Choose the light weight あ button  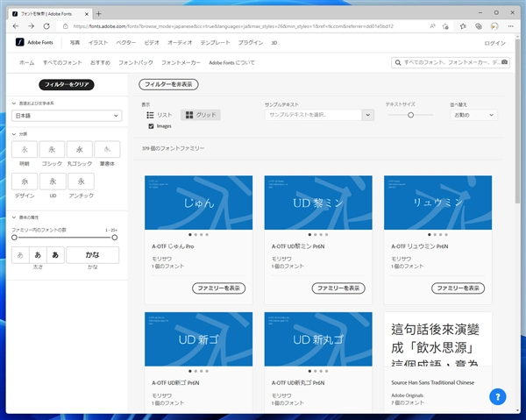[20, 255]
